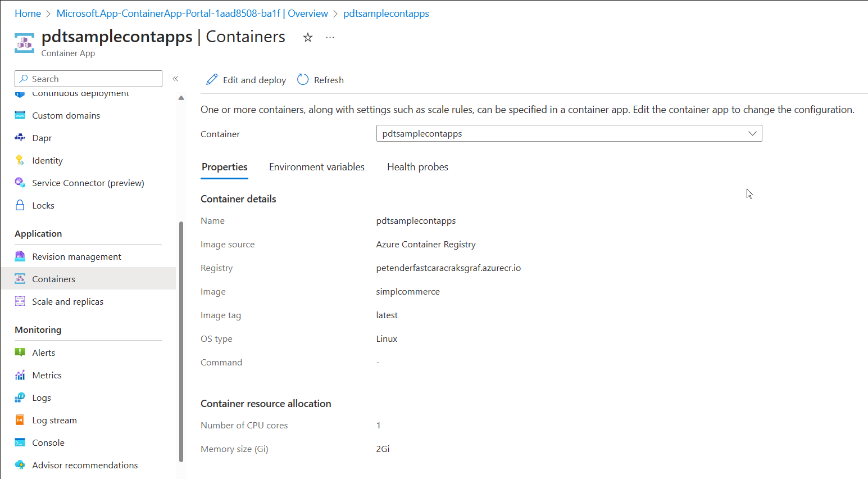Click the Advisor recommendations lightbulb icon
This screenshot has height=479, width=868.
20,464
